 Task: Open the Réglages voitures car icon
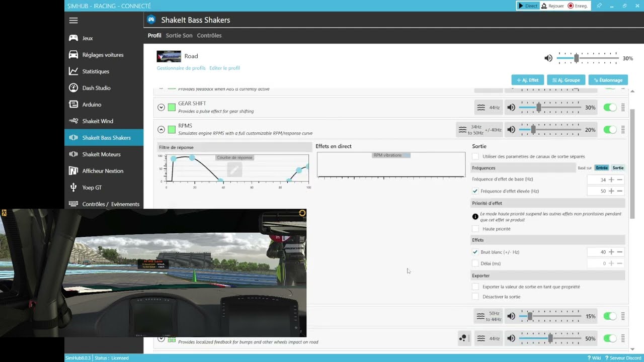pos(73,55)
